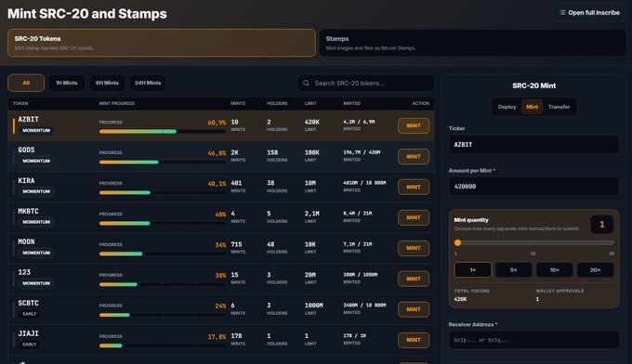632x364 pixels.
Task: Click the MINT PROGRESS column header
Action: [117, 103]
